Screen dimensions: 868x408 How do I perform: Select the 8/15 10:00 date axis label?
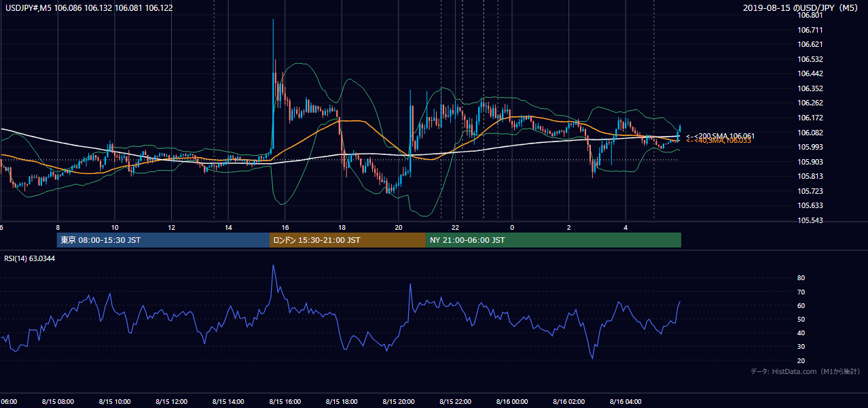pos(115,402)
